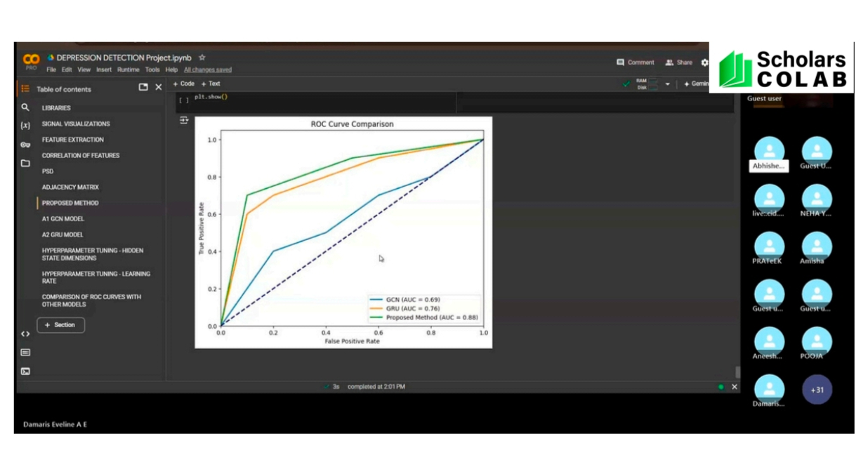Viewport: 868px width, 455px height.
Task: Open the command palette icon
Action: (25, 352)
